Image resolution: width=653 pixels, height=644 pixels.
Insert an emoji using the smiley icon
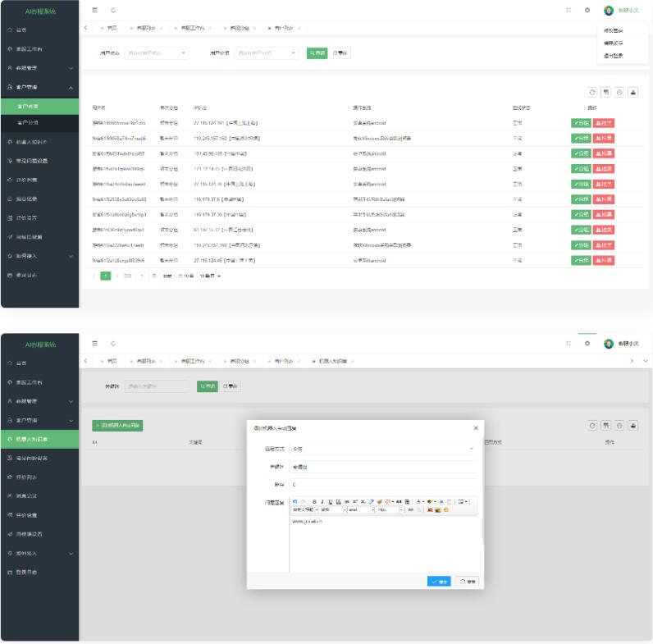pyautogui.click(x=446, y=509)
